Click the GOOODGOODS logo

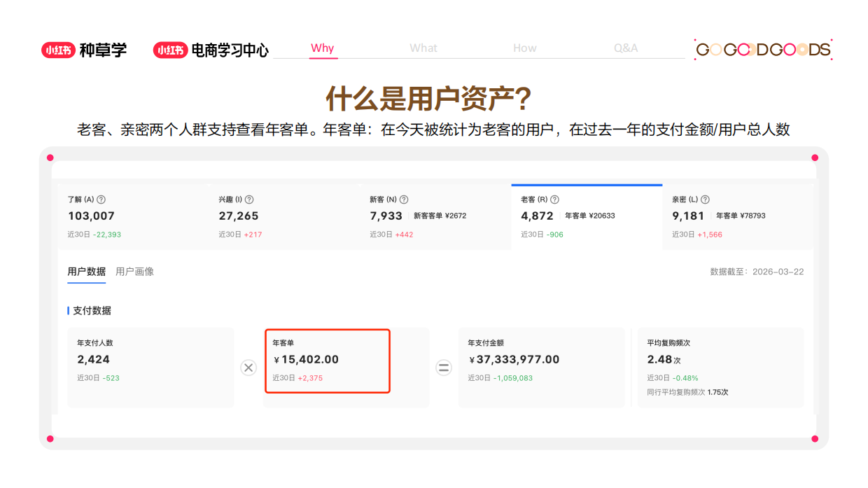point(762,50)
